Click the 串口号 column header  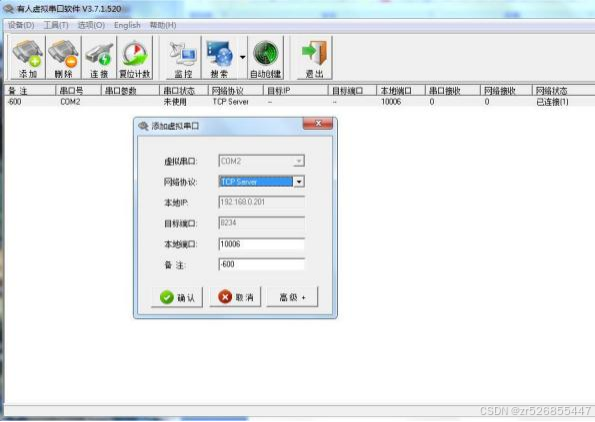click(78, 90)
